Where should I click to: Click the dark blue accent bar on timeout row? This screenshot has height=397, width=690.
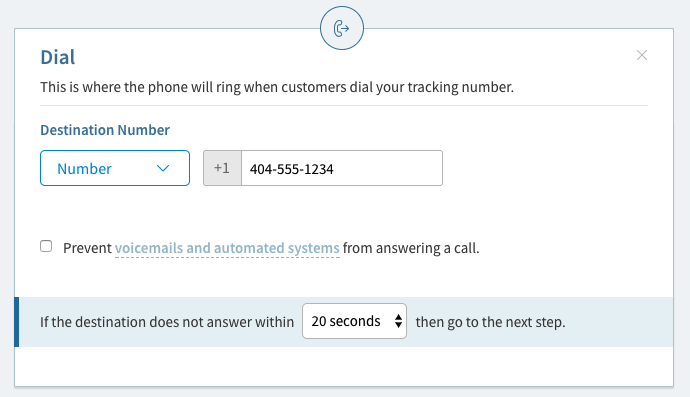[17, 322]
